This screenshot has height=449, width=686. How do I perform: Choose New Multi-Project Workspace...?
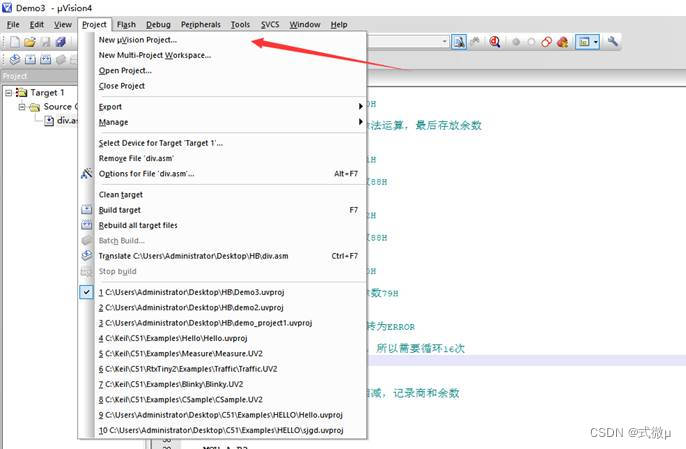223,55
